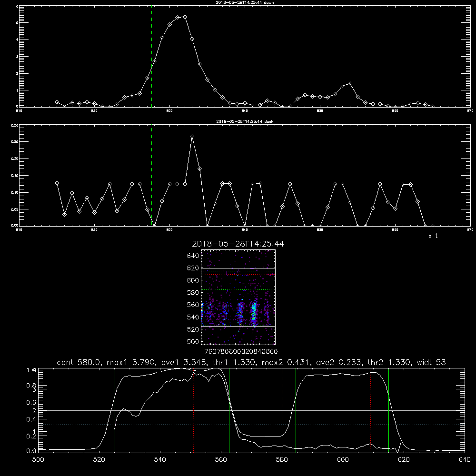Screen dimensions: 476x476
Task: Click the heatmap x-axis labels '760780800820840860'
Action: coord(241,351)
